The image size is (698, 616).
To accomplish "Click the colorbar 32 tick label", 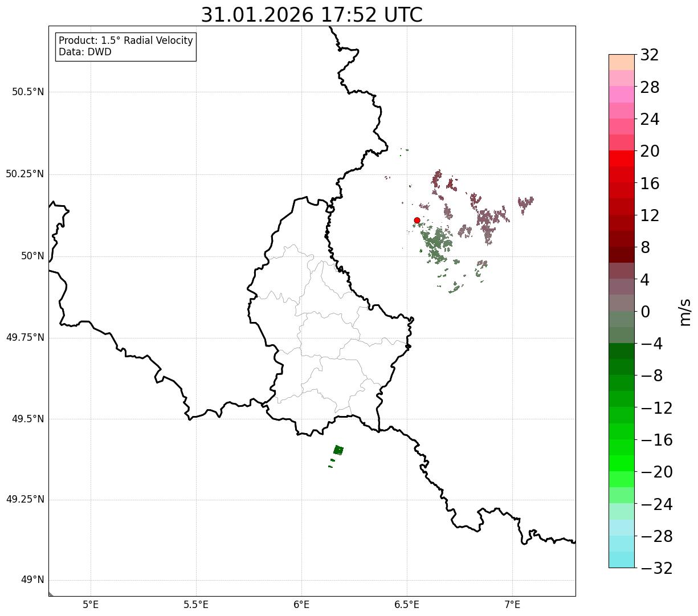I will coord(650,55).
